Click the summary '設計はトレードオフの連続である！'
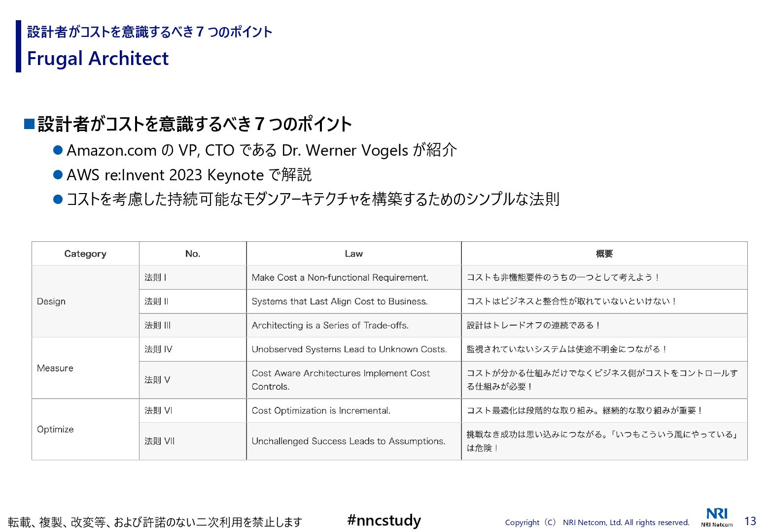Viewport: 769px width, 532px height. tap(533, 325)
